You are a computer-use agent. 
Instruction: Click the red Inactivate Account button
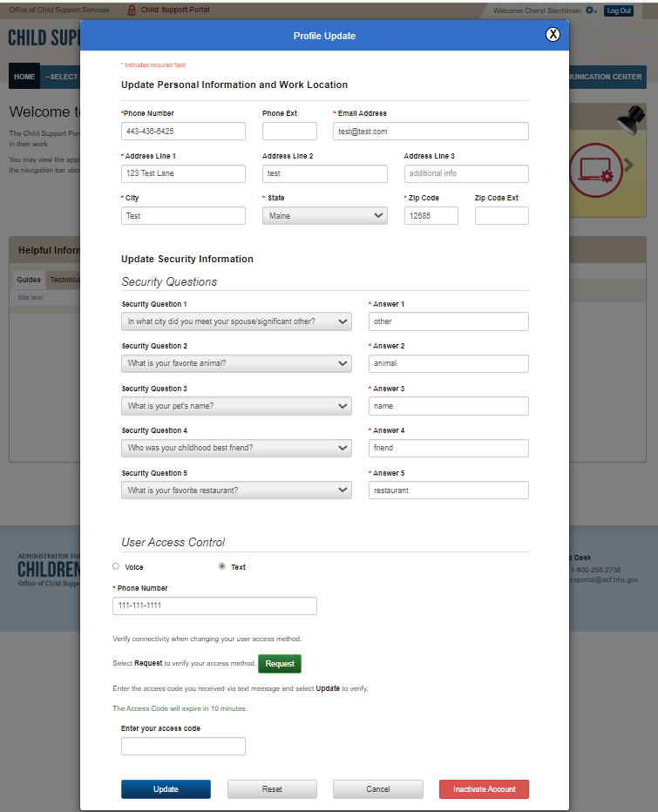[x=484, y=789]
